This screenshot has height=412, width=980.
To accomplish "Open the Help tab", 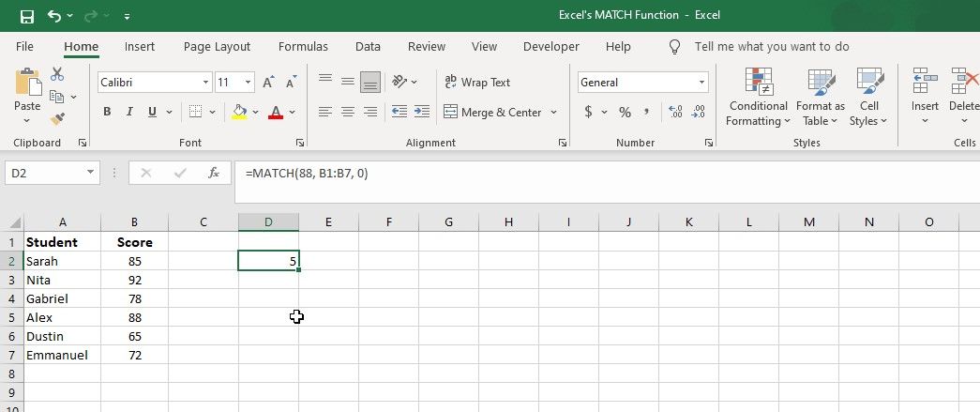I will coord(618,46).
